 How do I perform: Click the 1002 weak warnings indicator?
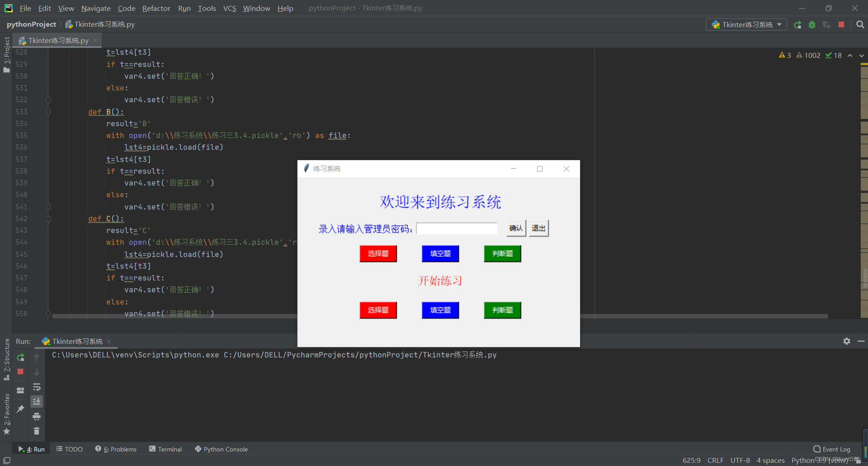808,55
